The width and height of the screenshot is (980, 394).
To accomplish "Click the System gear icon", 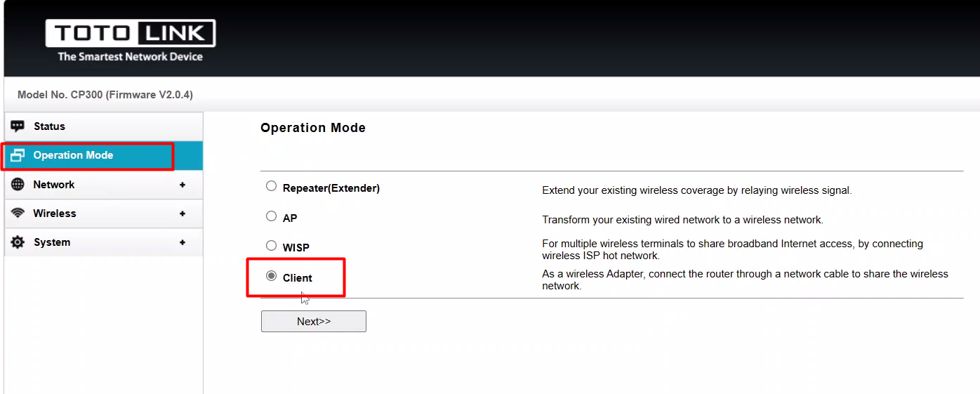I will click(x=18, y=242).
